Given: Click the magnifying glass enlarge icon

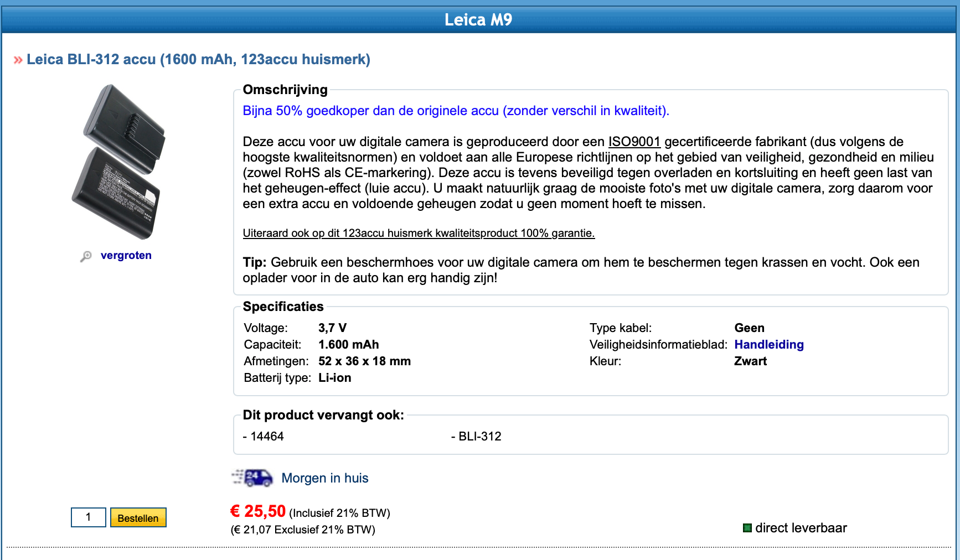Looking at the screenshot, I should click(x=86, y=256).
